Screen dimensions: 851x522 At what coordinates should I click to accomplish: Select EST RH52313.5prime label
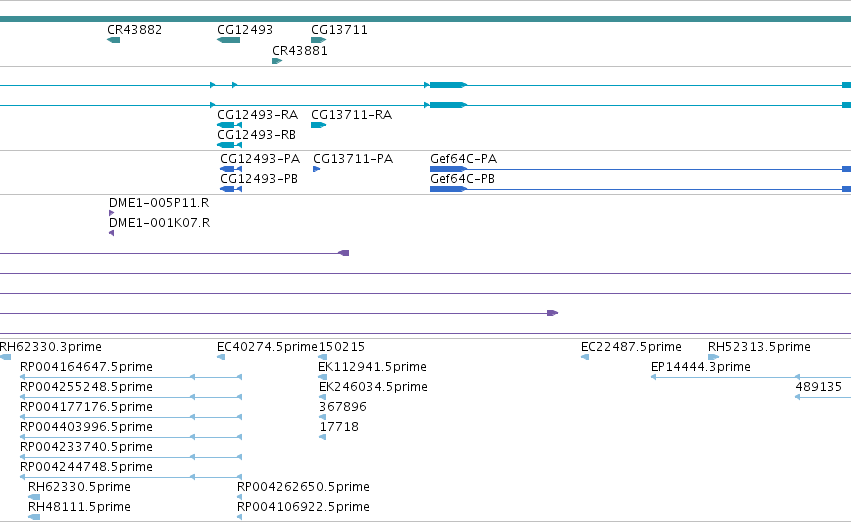click(759, 347)
